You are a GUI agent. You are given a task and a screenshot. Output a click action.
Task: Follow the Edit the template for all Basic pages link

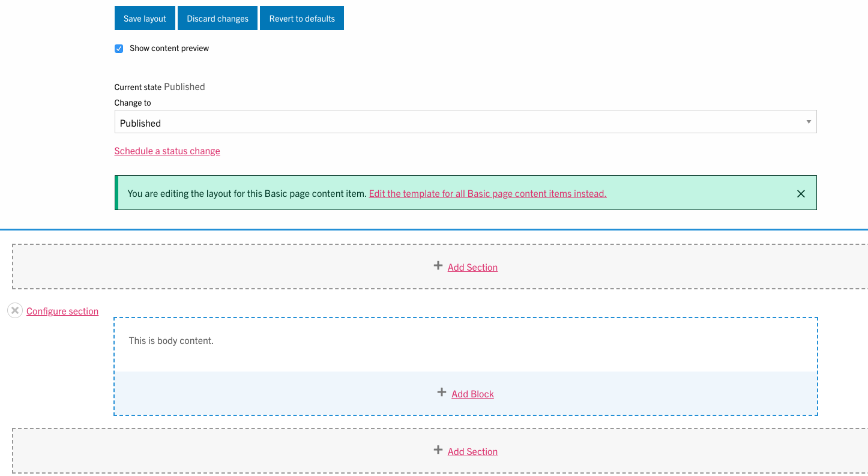(x=487, y=194)
